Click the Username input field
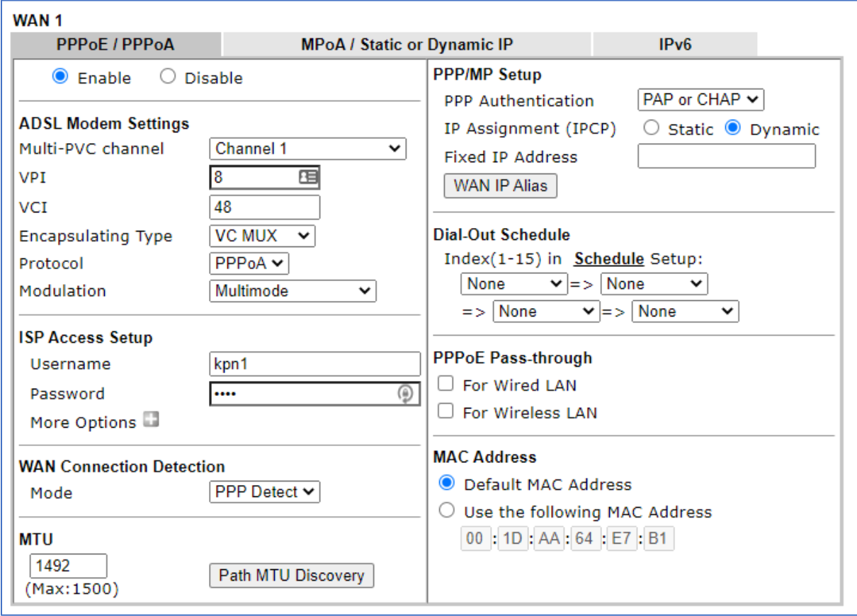Screen dimensions: 857x616 tap(314, 364)
